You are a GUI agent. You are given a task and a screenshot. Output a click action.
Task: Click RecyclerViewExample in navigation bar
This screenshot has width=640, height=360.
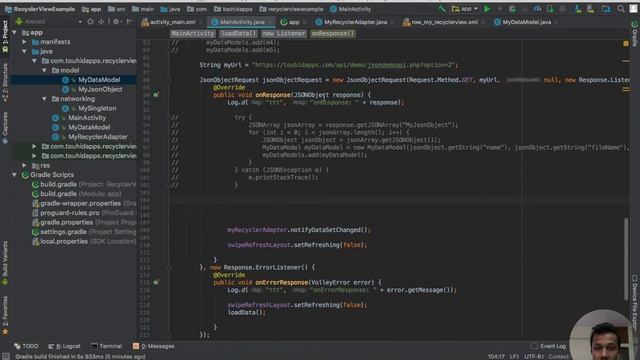tap(40, 9)
